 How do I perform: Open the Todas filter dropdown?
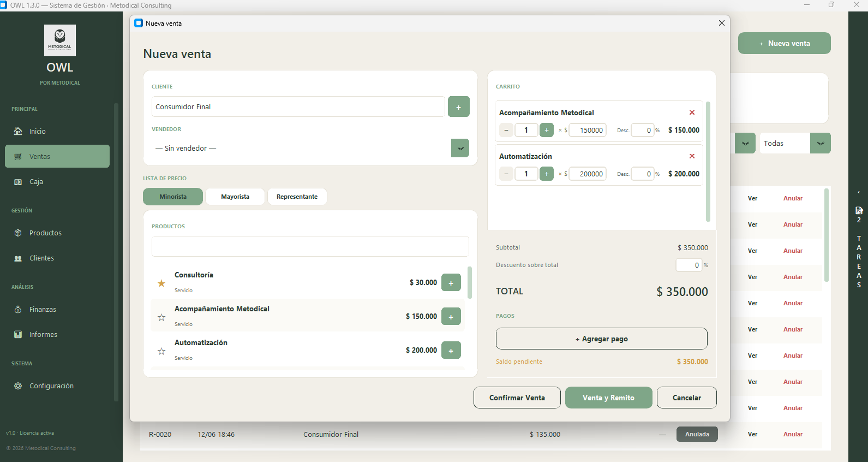(x=821, y=143)
